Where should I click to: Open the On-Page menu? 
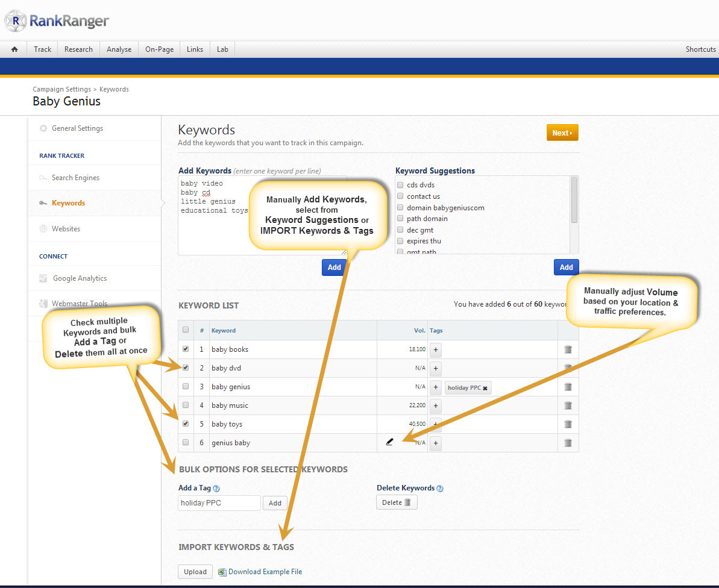tap(159, 49)
